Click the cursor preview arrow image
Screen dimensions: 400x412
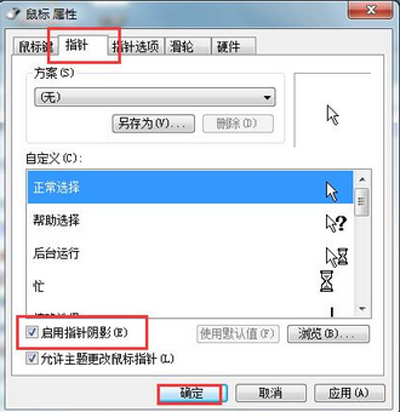pos(332,115)
